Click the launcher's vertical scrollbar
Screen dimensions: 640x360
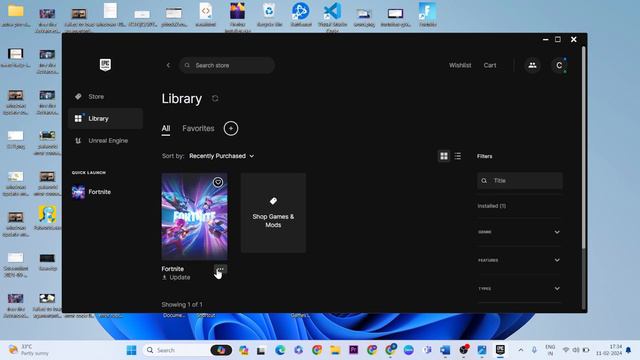pos(584,147)
